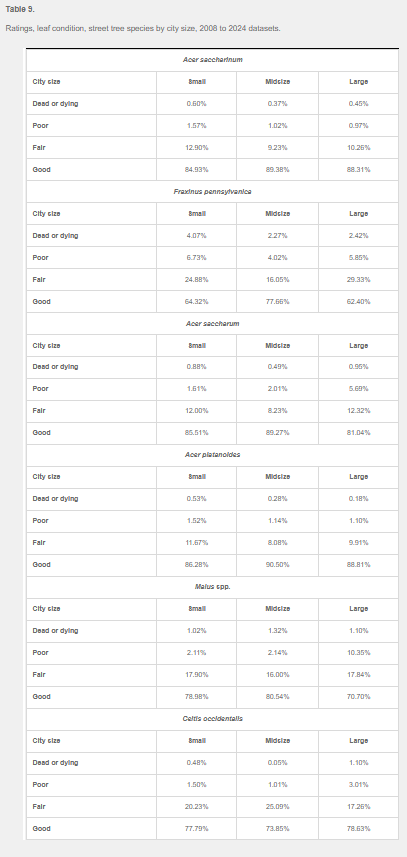
Task: Click the 70.70% Large Good cell under Malus
Action: tap(358, 697)
